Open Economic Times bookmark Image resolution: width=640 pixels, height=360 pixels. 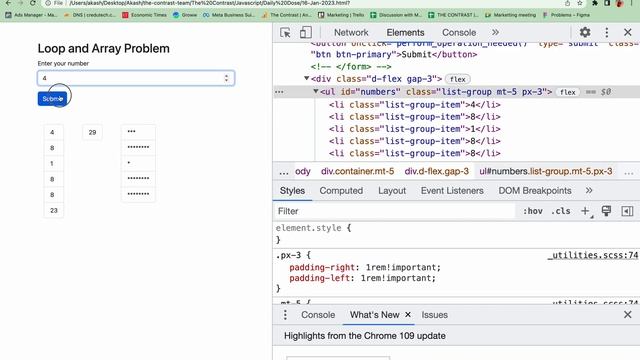tap(144, 15)
